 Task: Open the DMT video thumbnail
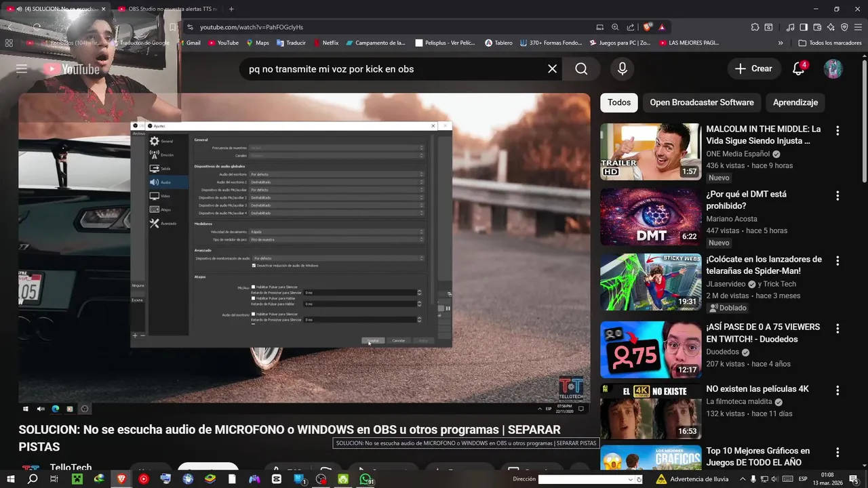[x=650, y=216]
